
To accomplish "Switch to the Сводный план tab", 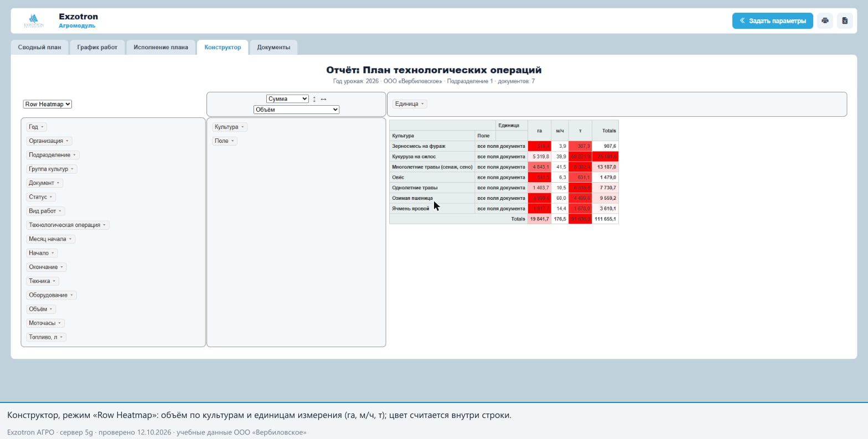I will click(39, 48).
